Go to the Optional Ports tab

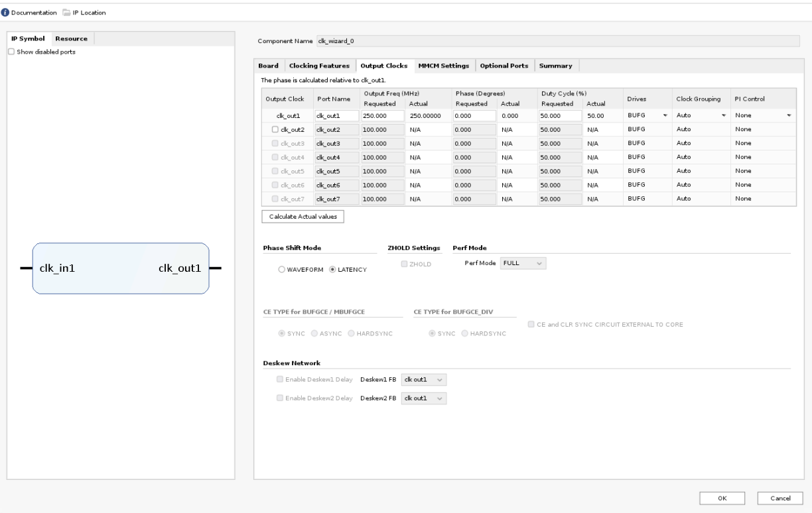tap(504, 66)
